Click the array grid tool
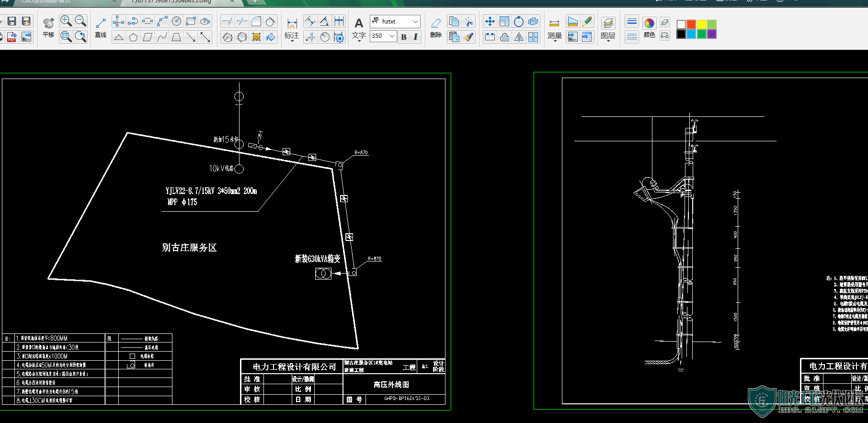The image size is (868, 423). coord(533,37)
